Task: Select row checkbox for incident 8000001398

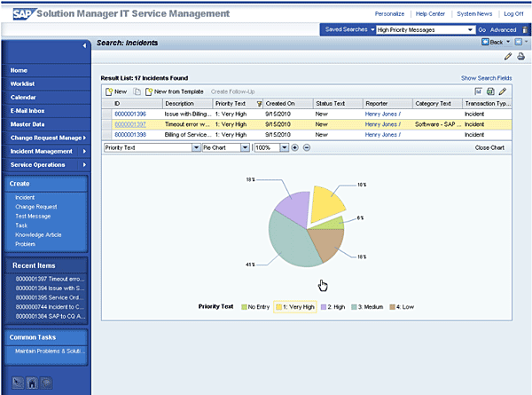Action: click(107, 135)
